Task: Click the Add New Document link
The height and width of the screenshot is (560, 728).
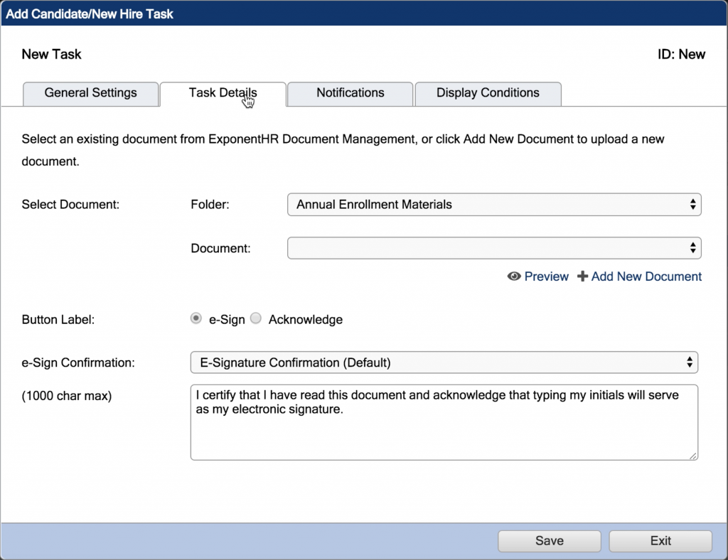Action: coord(646,276)
